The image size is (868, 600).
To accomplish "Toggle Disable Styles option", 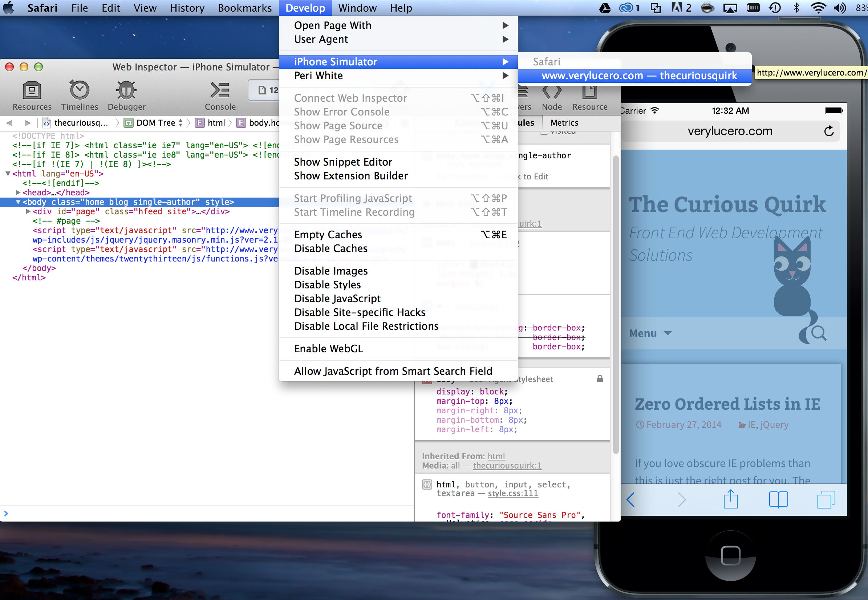I will [398, 285].
